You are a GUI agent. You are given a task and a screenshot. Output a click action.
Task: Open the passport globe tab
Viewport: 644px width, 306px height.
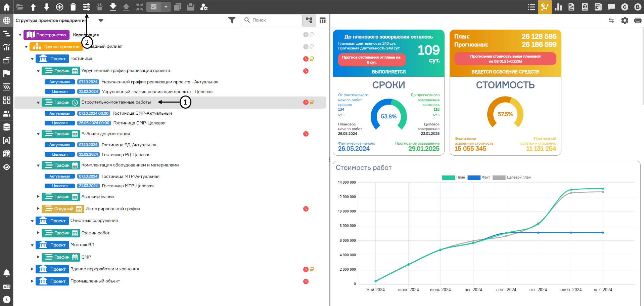(585, 7)
